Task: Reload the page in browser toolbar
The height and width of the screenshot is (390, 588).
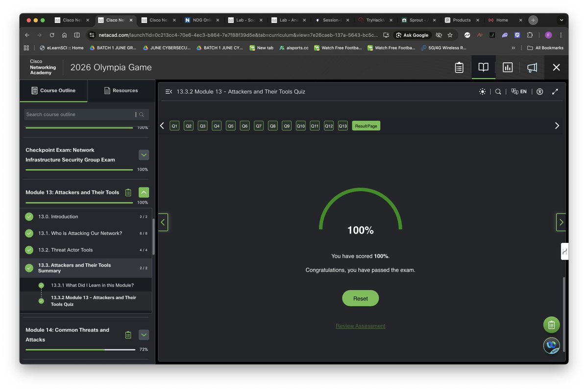Action: click(x=52, y=35)
